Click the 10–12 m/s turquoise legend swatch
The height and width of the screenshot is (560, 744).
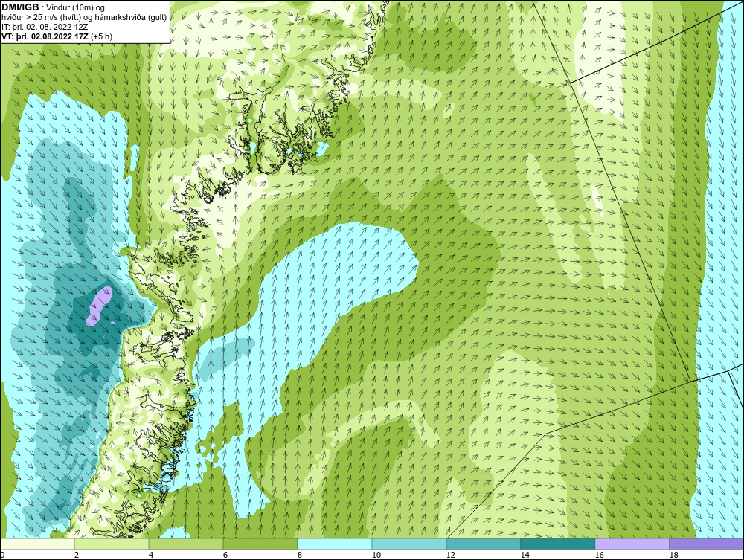point(409,544)
